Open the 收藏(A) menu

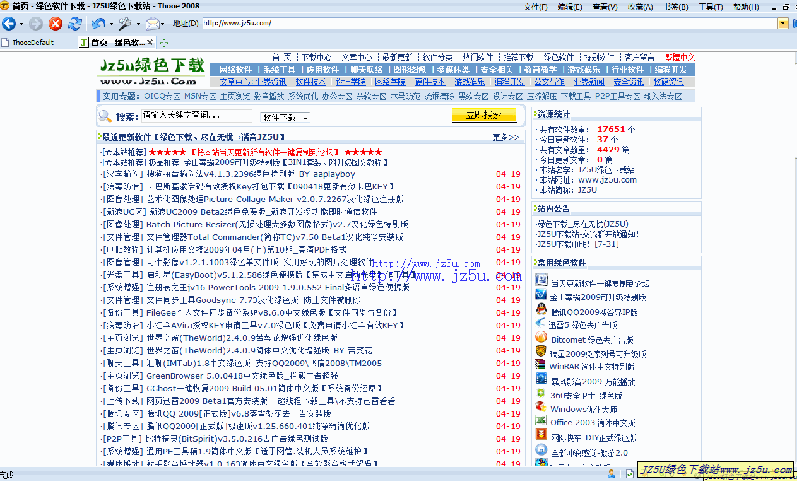pyautogui.click(x=640, y=7)
